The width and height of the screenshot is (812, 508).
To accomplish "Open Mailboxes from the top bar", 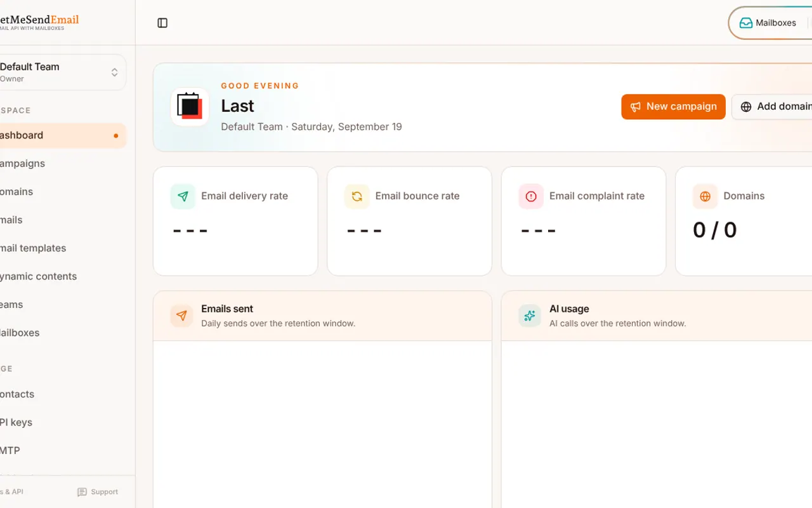I will tap(768, 23).
